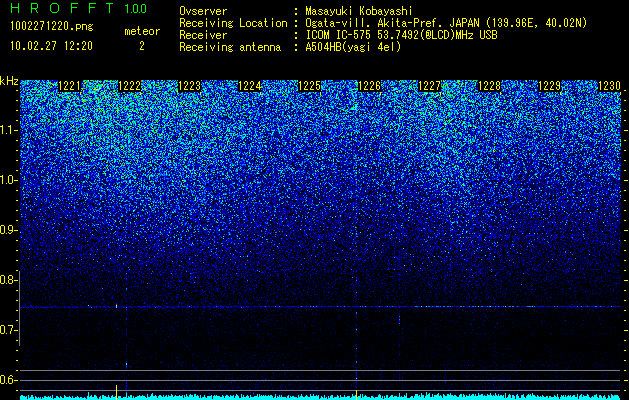The width and height of the screenshot is (629, 400).
Task: Click the Receiving Location label
Action: (x=233, y=23)
